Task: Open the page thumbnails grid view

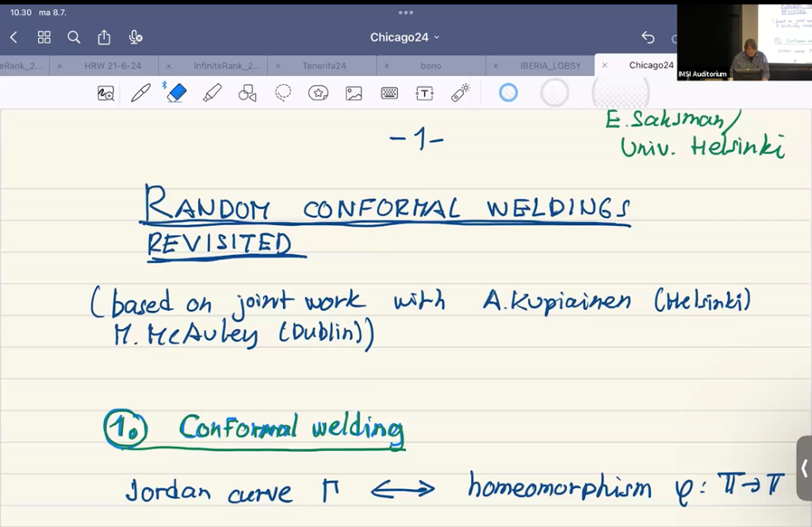Action: 44,37
